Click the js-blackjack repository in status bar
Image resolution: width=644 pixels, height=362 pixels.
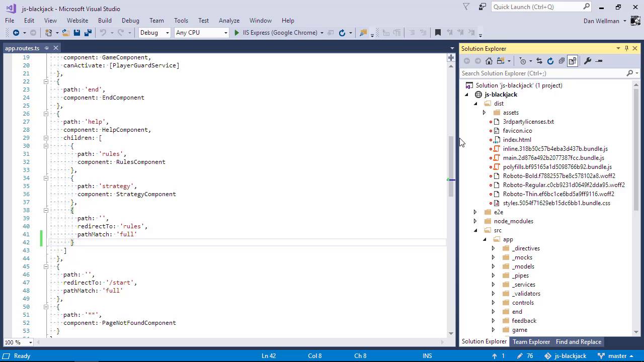click(x=565, y=355)
